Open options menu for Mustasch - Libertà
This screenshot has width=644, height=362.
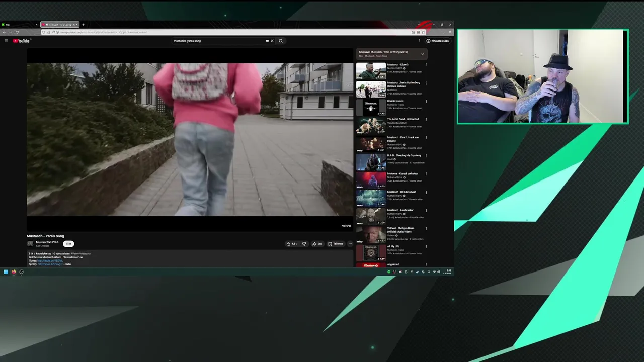coord(426,65)
